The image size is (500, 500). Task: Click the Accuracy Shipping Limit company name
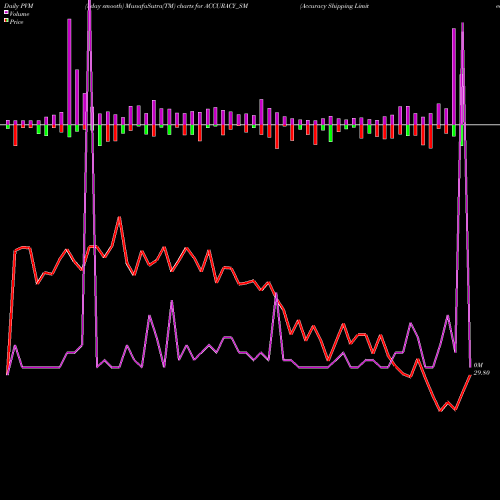[x=334, y=6]
